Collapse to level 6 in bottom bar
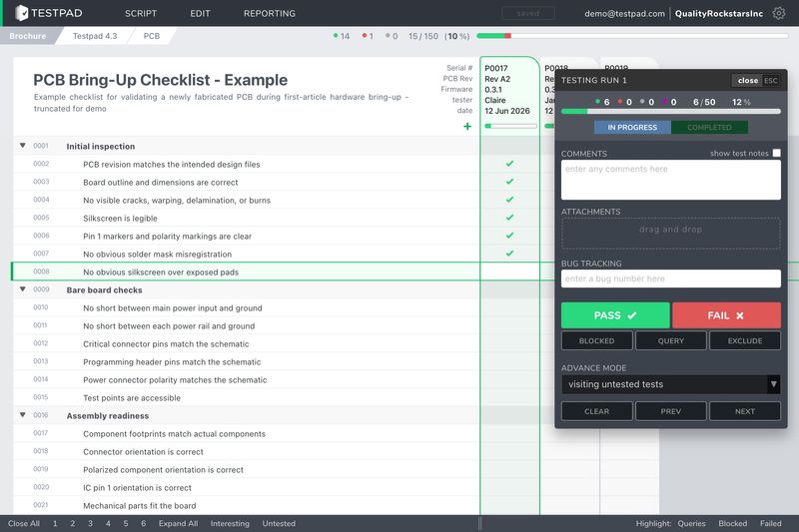This screenshot has width=799, height=532. point(143,523)
